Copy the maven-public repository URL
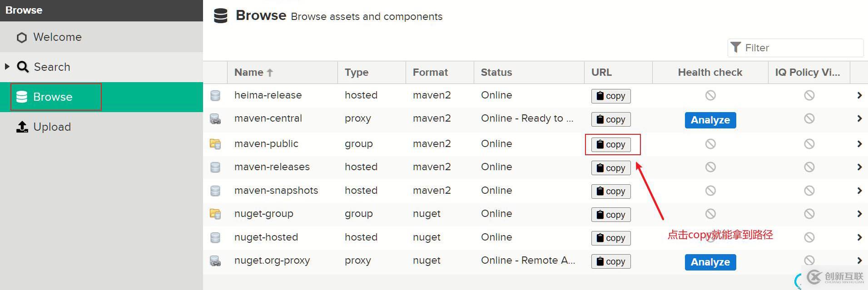This screenshot has height=290, width=868. coord(611,144)
